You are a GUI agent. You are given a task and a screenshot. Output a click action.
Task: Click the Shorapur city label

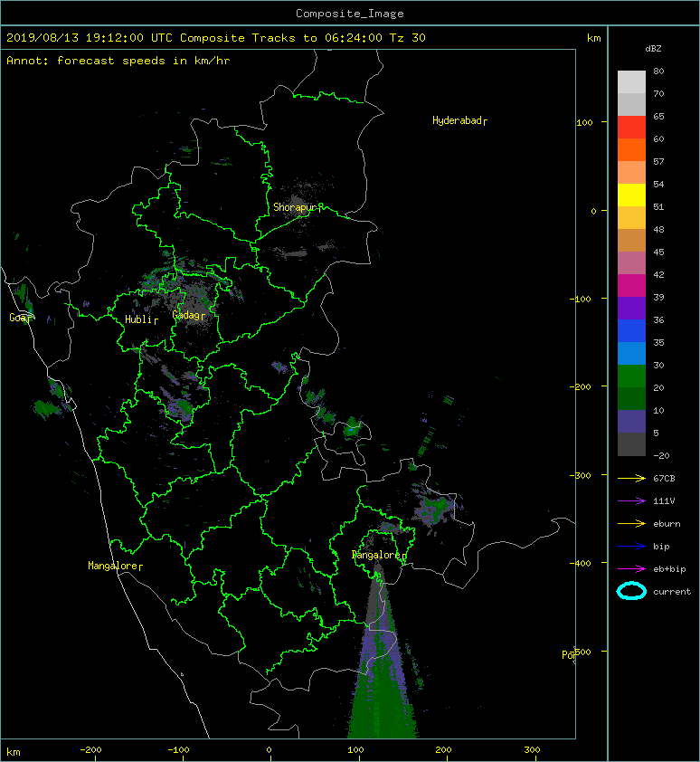[x=297, y=207]
